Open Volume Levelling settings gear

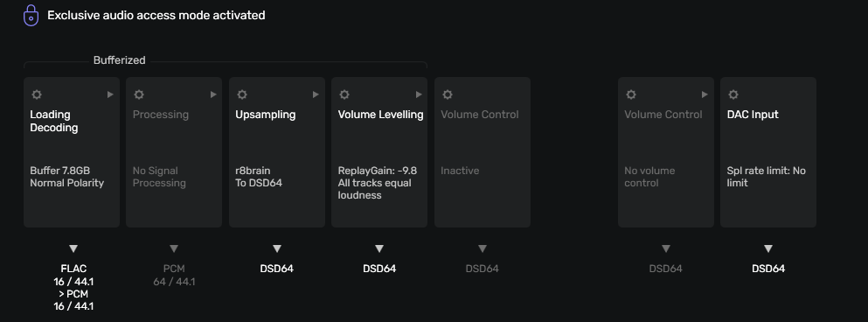344,94
